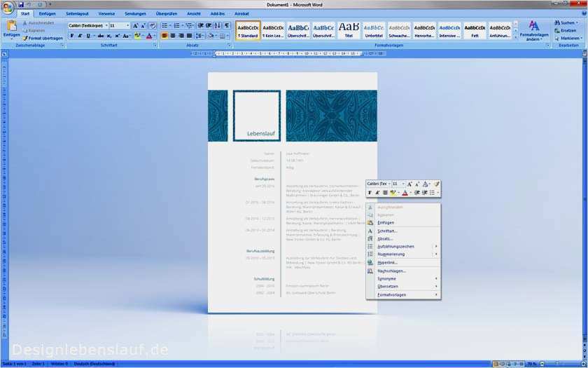588x368 pixels.
Task: Choose Schriftart... in context menu
Action: [403, 231]
